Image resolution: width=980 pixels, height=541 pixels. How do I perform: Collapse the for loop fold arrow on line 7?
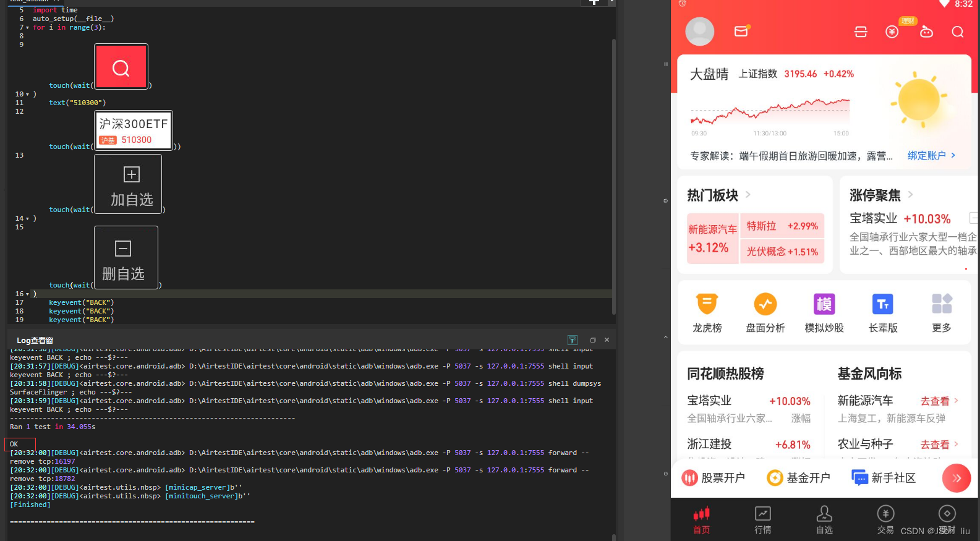tap(27, 28)
